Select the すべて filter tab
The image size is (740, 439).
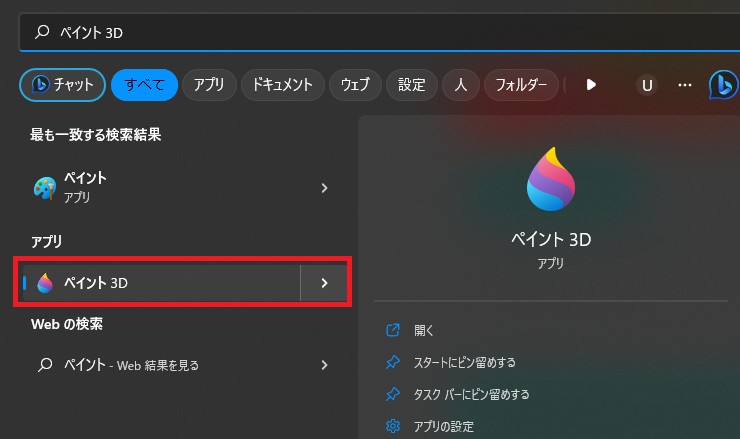tap(144, 85)
